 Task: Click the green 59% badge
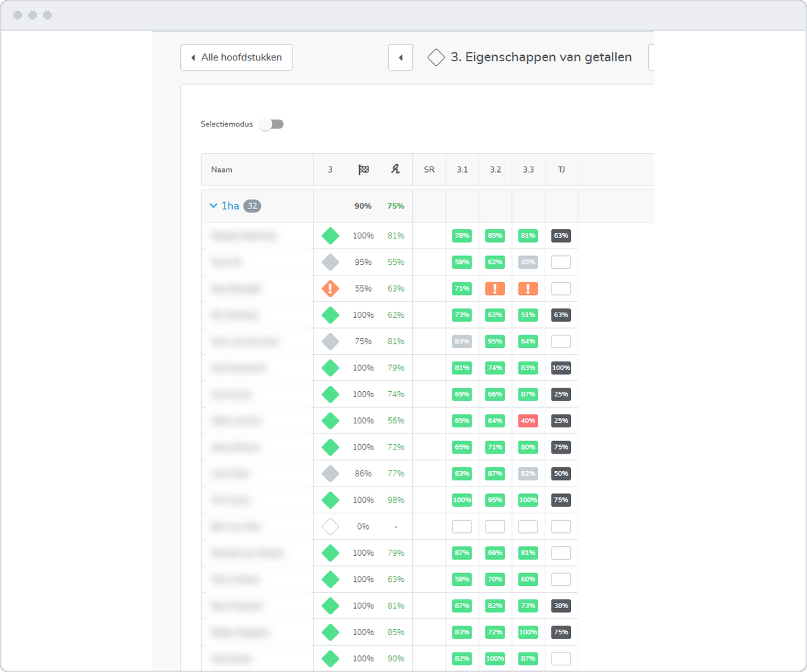click(x=462, y=262)
